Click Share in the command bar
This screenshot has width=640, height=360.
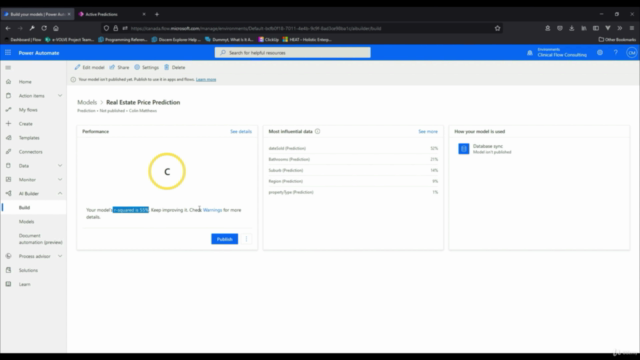click(119, 67)
